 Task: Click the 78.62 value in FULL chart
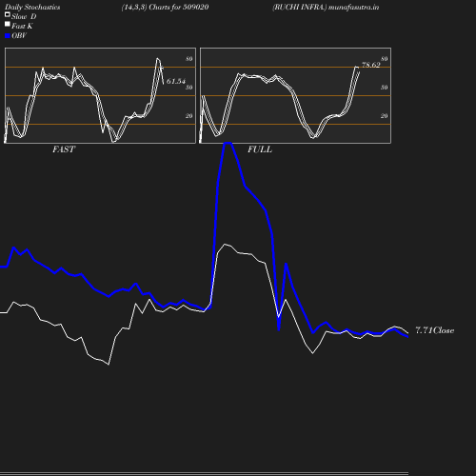tap(371, 65)
